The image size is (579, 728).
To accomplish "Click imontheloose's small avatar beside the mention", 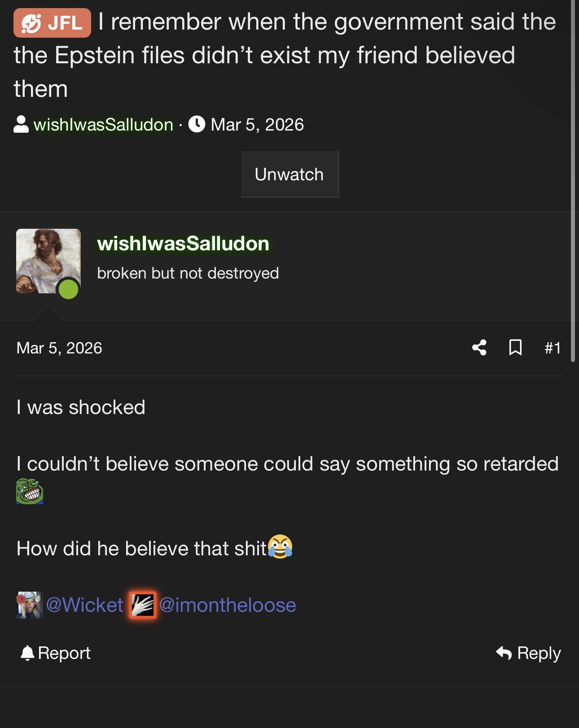I will tap(143, 605).
